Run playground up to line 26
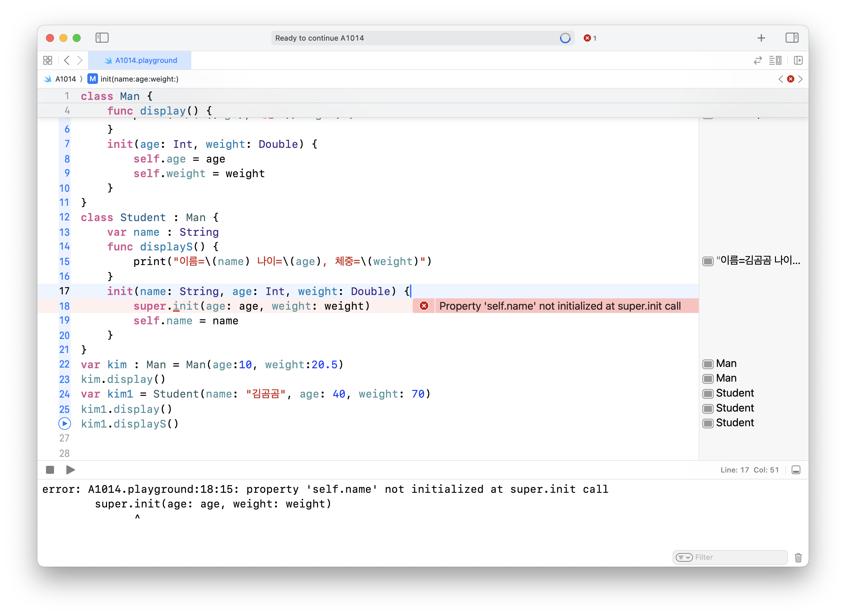 coord(65,424)
